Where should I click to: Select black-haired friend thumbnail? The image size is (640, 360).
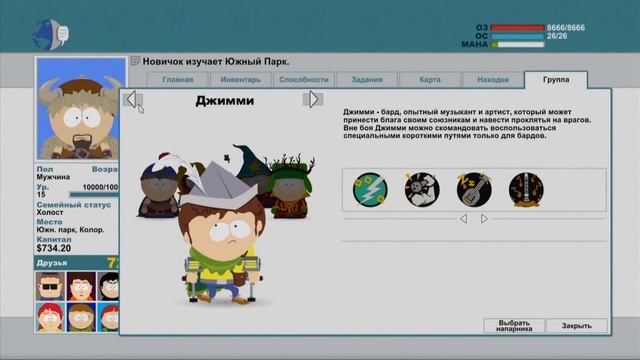tap(109, 286)
